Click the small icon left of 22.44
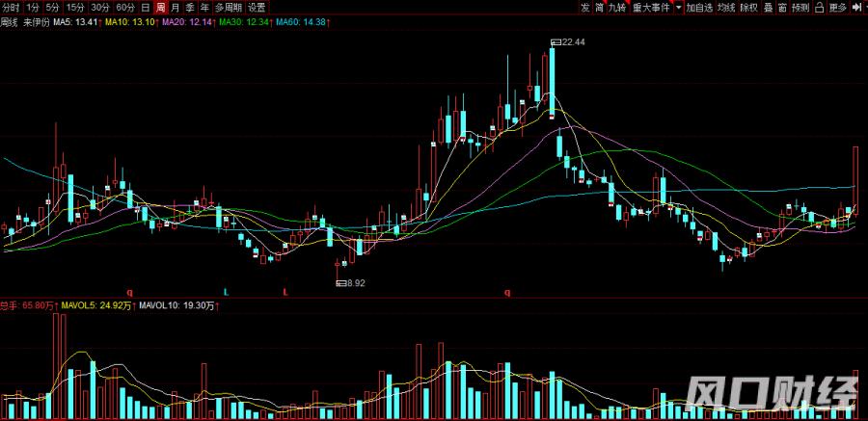Viewport: 868px width, 421px height. pos(556,42)
